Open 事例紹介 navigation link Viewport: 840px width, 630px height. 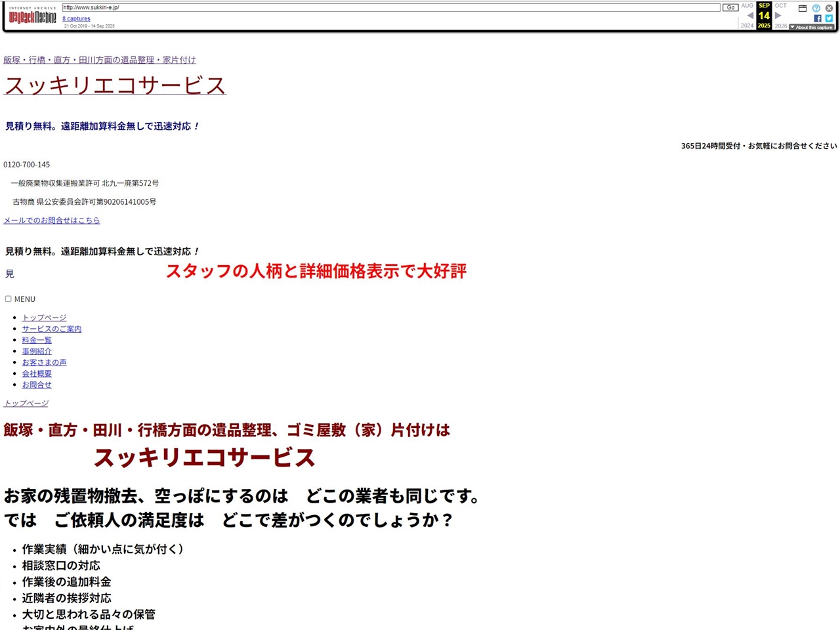[37, 351]
